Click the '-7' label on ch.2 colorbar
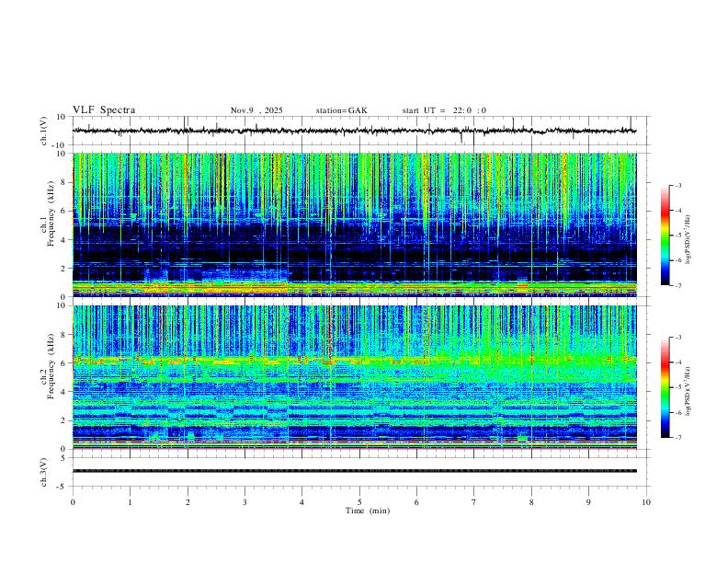Viewport: 728px width, 563px height. pyautogui.click(x=677, y=438)
